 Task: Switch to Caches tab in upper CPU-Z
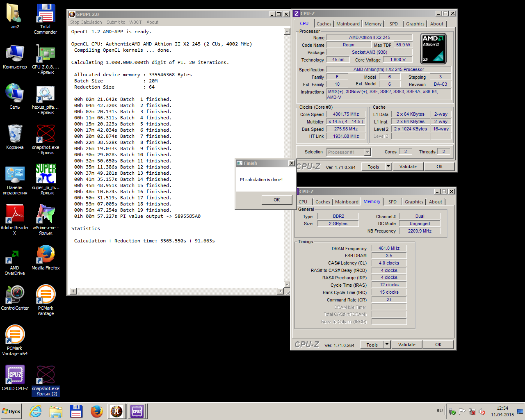click(x=324, y=24)
